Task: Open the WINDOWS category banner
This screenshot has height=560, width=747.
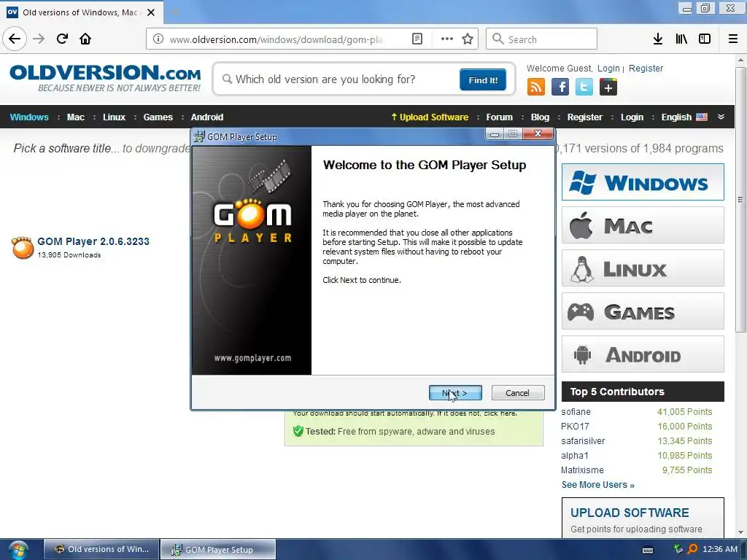Action: point(643,182)
